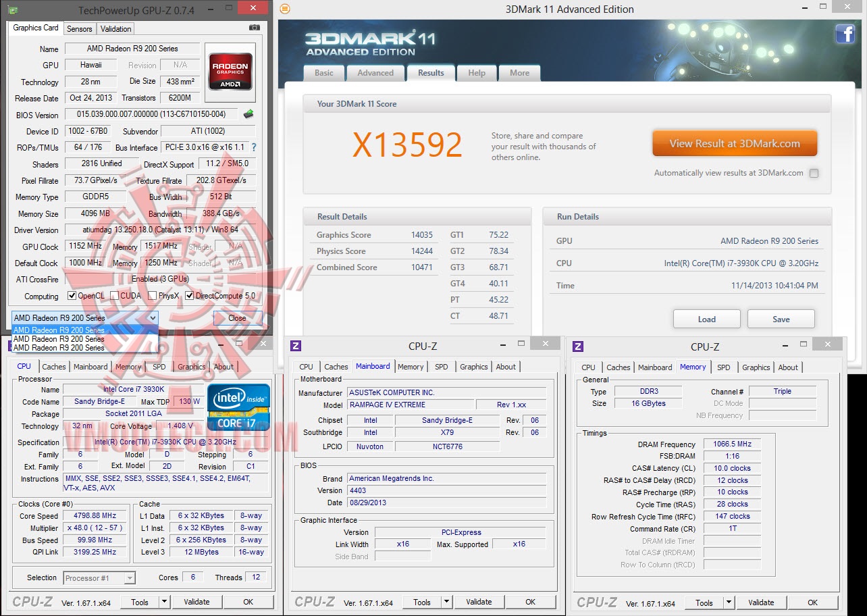The height and width of the screenshot is (616, 867).
Task: Click the BIOS Version field in GPU-Z
Action: click(153, 115)
